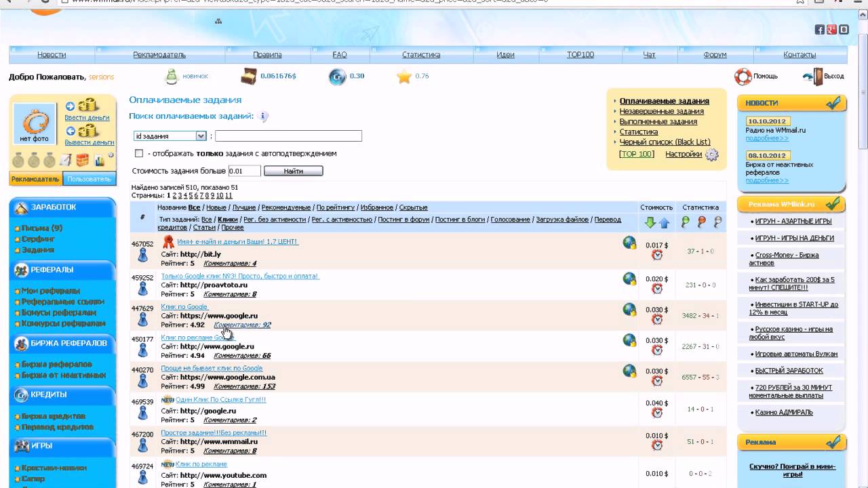Click the cost threshold field showing 0.01

click(x=244, y=171)
